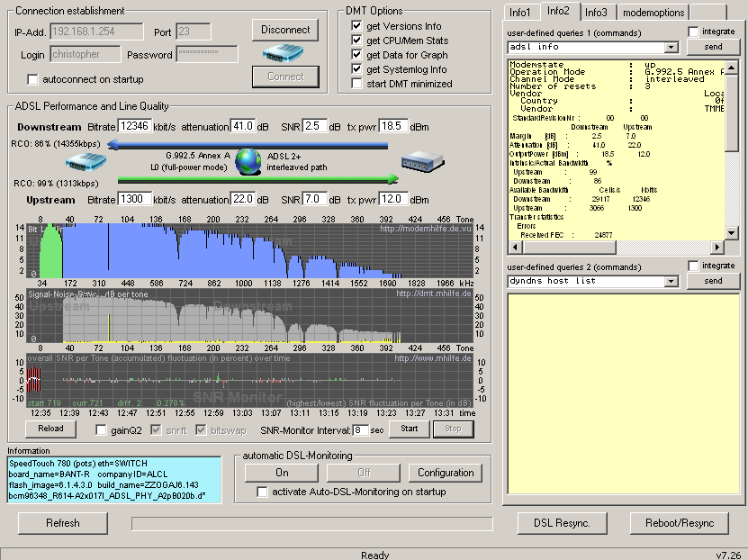Click the globe icon in the ADSL panel
The width and height of the screenshot is (748, 560).
pos(248,162)
